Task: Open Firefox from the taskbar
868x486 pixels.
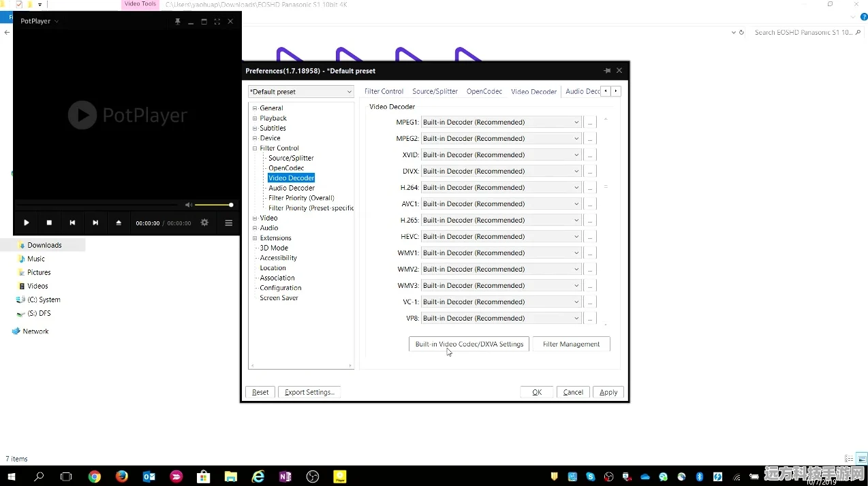Action: (x=122, y=476)
